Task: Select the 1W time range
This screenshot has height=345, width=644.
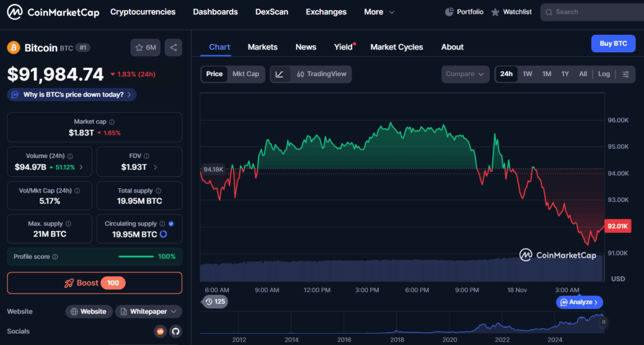Action: pos(527,74)
